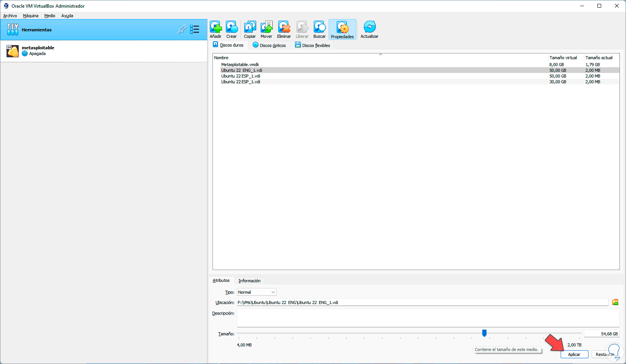Click the Eliminar disk toolbar icon
This screenshot has width=626, height=364.
pos(284,29)
